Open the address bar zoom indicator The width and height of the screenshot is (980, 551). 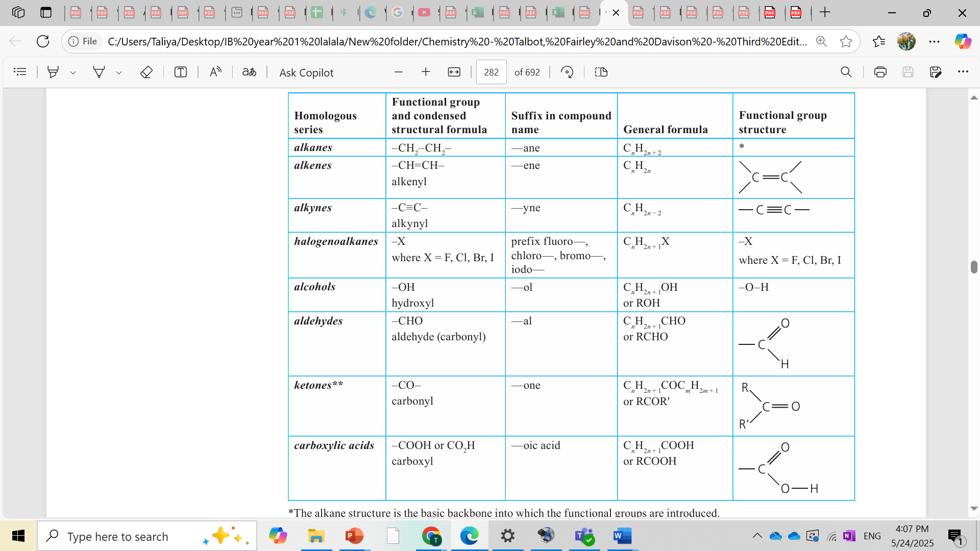coord(821,41)
